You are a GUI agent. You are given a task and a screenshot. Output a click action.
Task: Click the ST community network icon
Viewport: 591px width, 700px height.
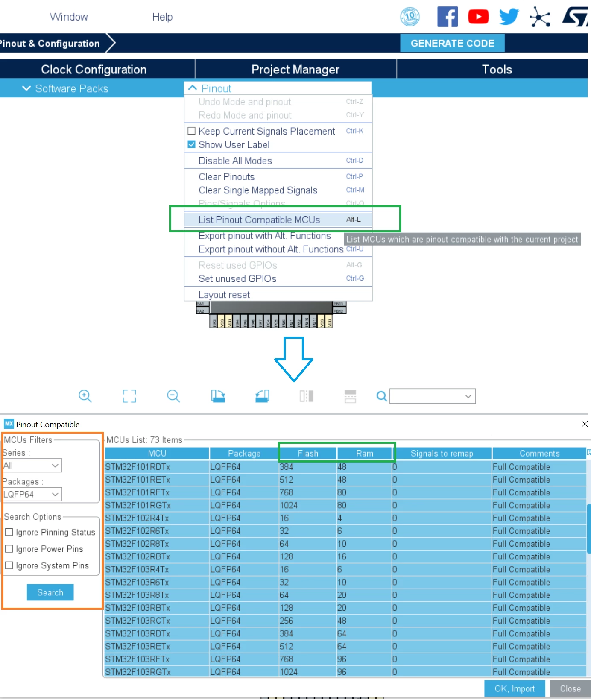tap(540, 17)
